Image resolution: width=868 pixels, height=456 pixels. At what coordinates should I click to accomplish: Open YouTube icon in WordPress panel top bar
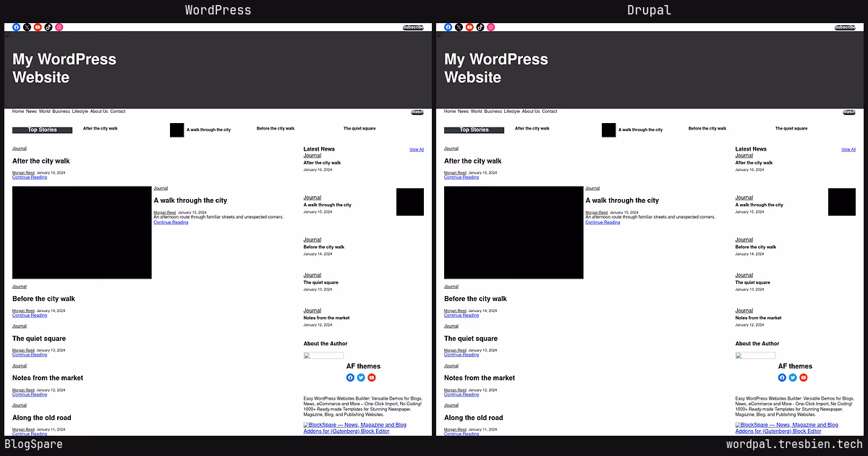(x=38, y=28)
